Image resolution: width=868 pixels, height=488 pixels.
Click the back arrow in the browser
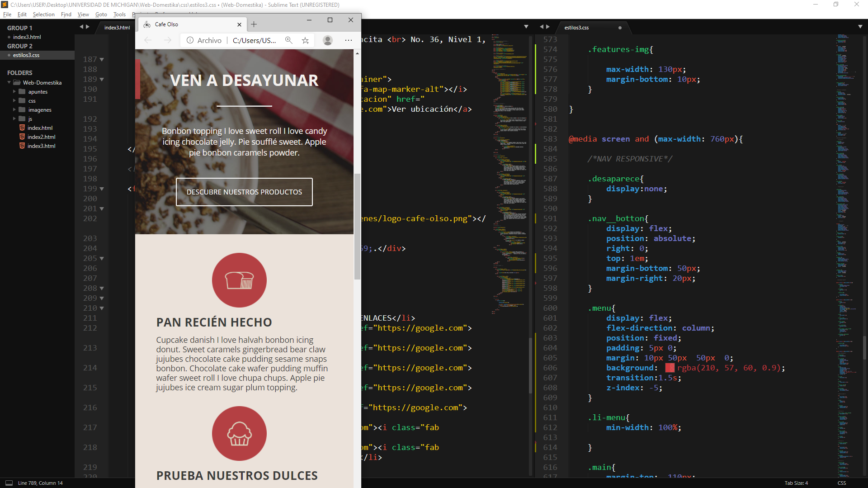click(x=148, y=40)
